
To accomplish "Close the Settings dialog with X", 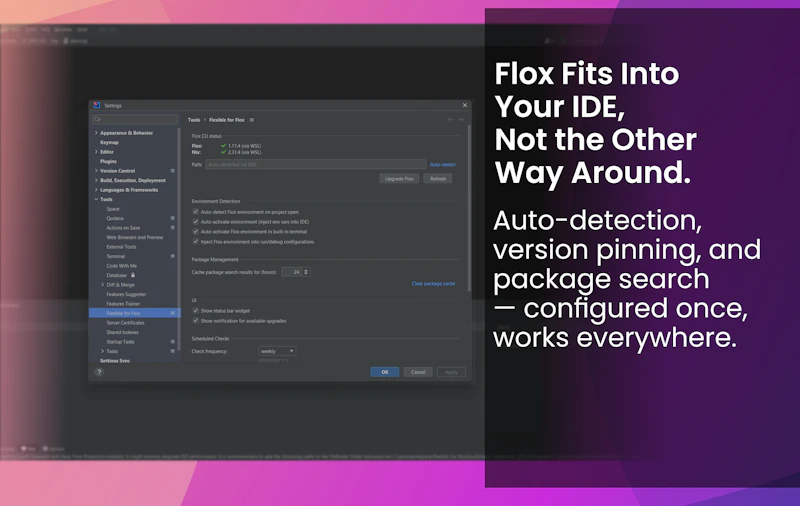I will 465,105.
